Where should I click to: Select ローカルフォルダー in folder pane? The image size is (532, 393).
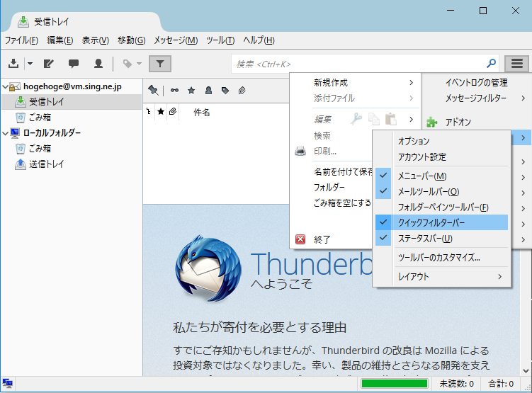(x=52, y=133)
